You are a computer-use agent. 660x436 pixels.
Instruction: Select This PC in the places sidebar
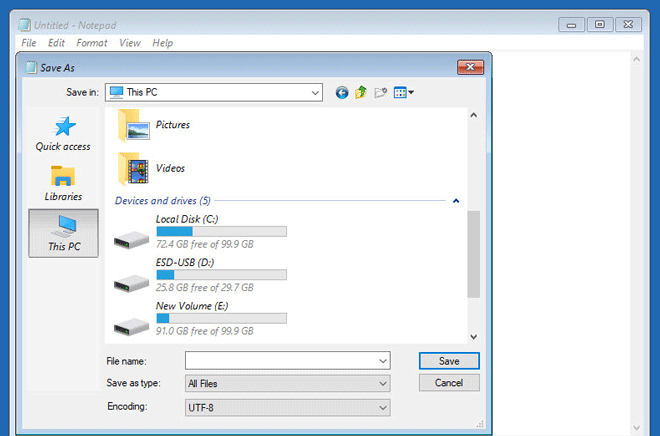point(64,233)
